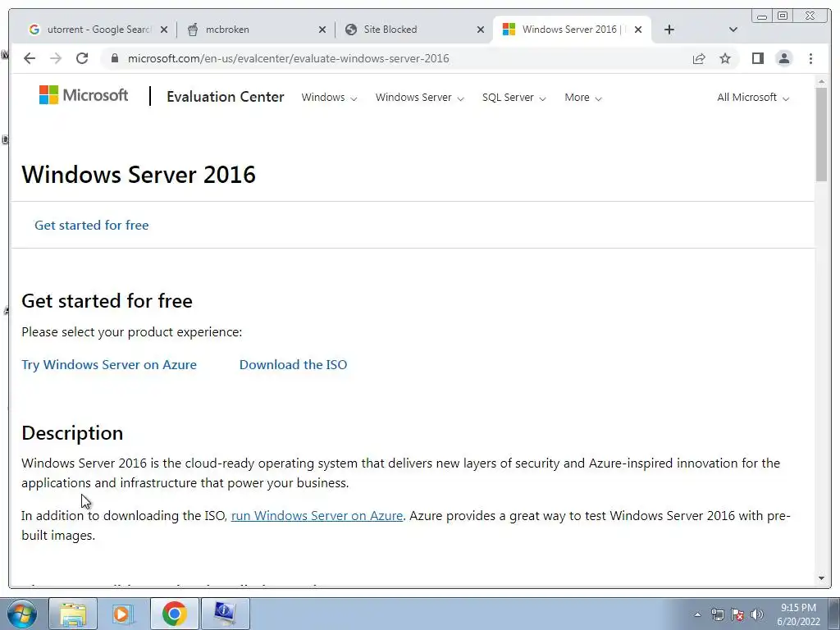Expand the SQL Server navigation dropdown
Viewport: 840px width, 630px height.
click(514, 98)
